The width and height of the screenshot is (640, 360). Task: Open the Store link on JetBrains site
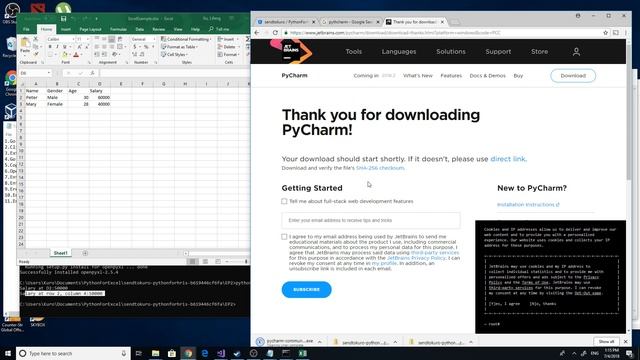[540, 51]
